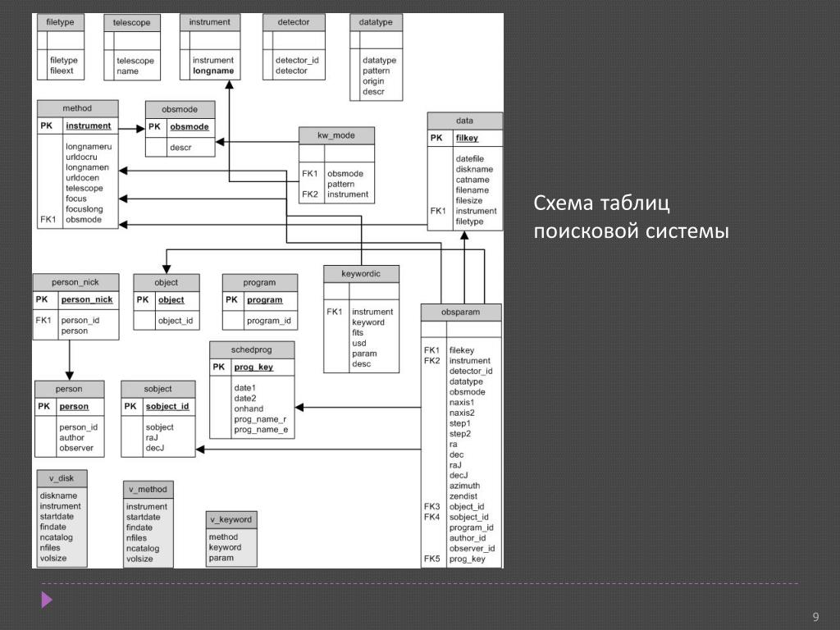Click 'origin' in the datatype table
Viewport: 840px width, 630px height.
(373, 81)
